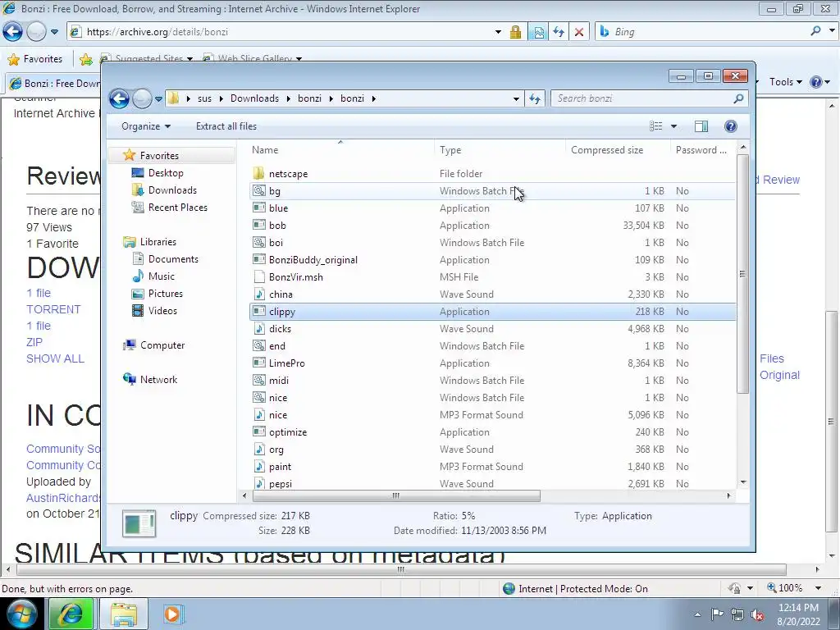Click the IE Stop loading red X icon
This screenshot has width=840, height=630.
point(579,32)
